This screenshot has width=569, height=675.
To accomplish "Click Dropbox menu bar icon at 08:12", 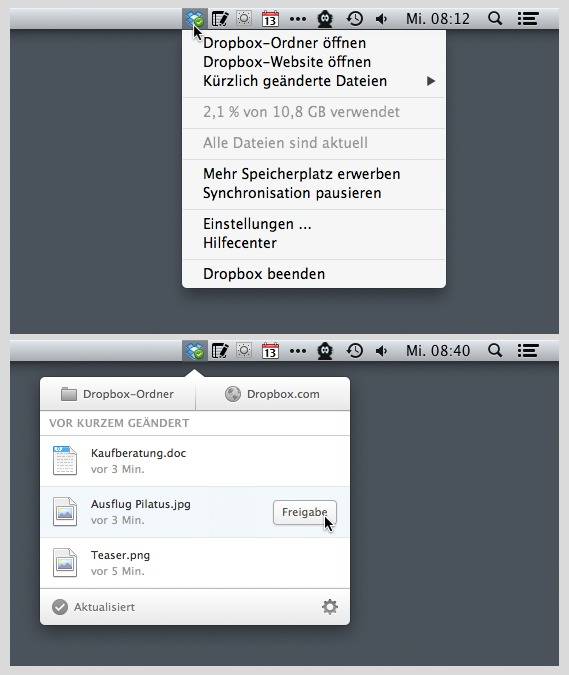I will tap(195, 19).
